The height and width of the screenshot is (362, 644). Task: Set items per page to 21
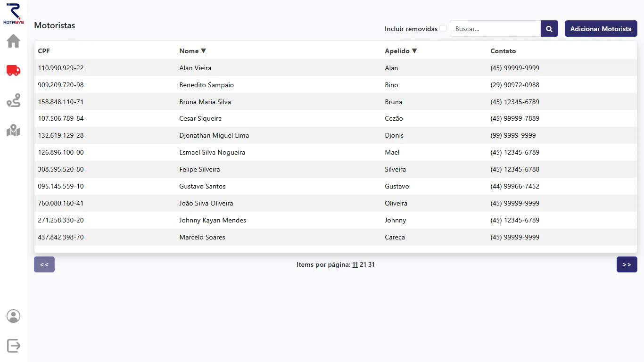[363, 265]
